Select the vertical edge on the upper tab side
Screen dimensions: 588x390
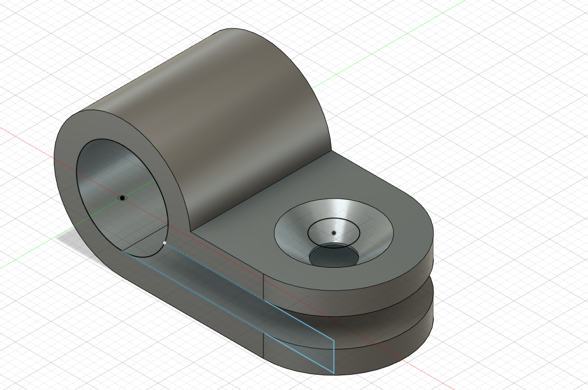(264, 287)
